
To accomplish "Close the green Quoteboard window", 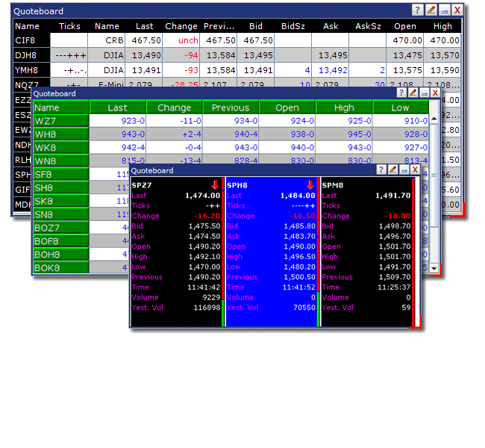I will [435, 93].
